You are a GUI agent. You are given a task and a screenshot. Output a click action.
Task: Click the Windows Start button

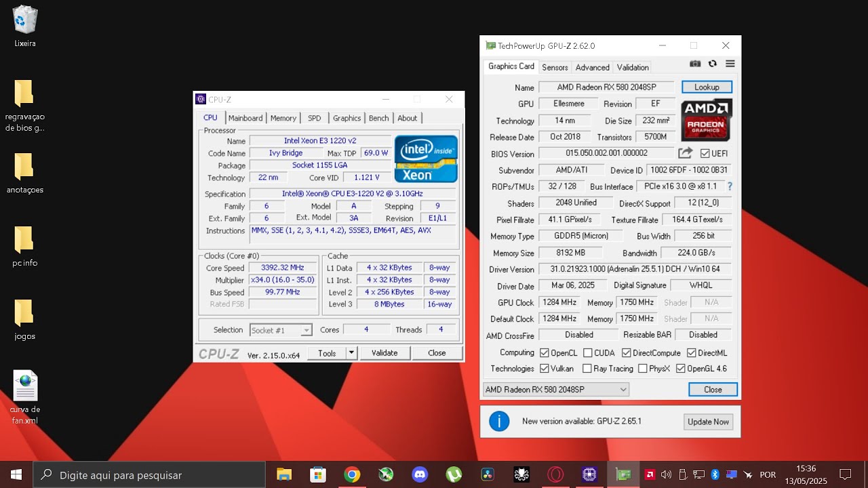[x=16, y=474]
